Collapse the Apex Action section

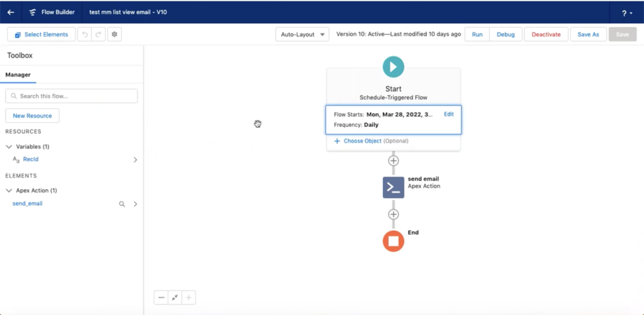(x=9, y=191)
